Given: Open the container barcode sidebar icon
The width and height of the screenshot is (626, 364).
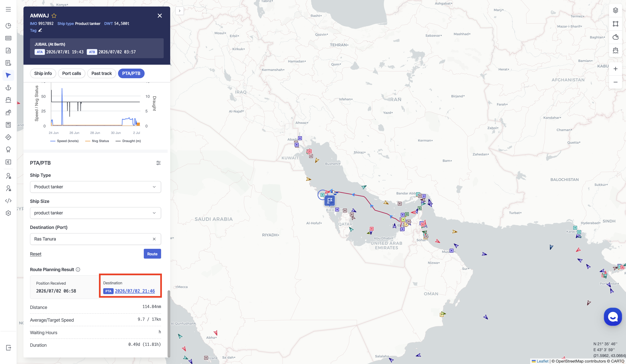Looking at the screenshot, I should coord(8,38).
